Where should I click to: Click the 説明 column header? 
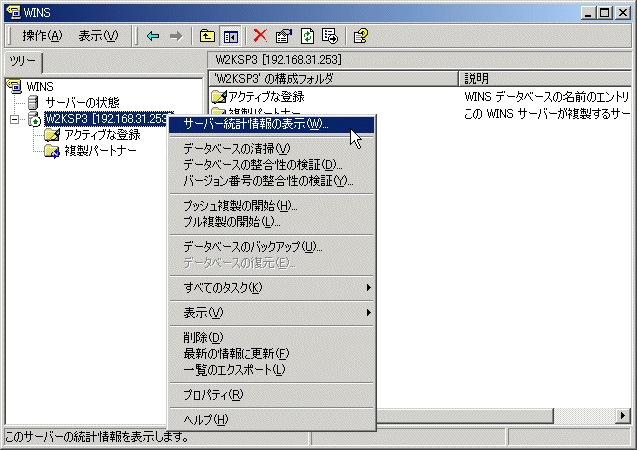click(x=545, y=78)
